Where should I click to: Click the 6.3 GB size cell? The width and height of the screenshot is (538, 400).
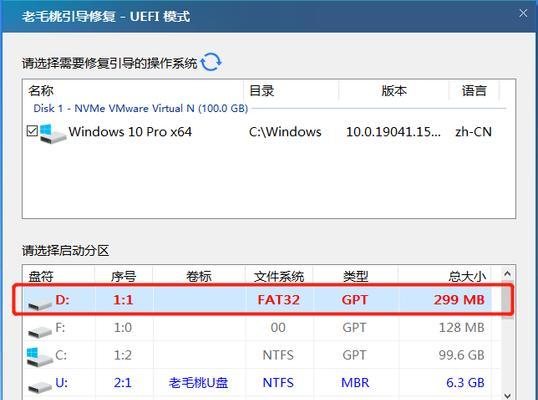coord(465,382)
